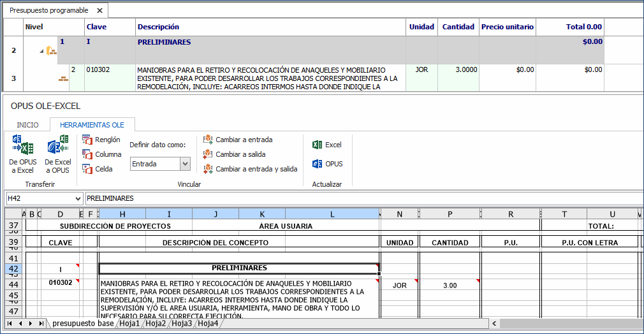
Task: Click the De OPUS a Excel transfer icon
Action: coord(23,145)
